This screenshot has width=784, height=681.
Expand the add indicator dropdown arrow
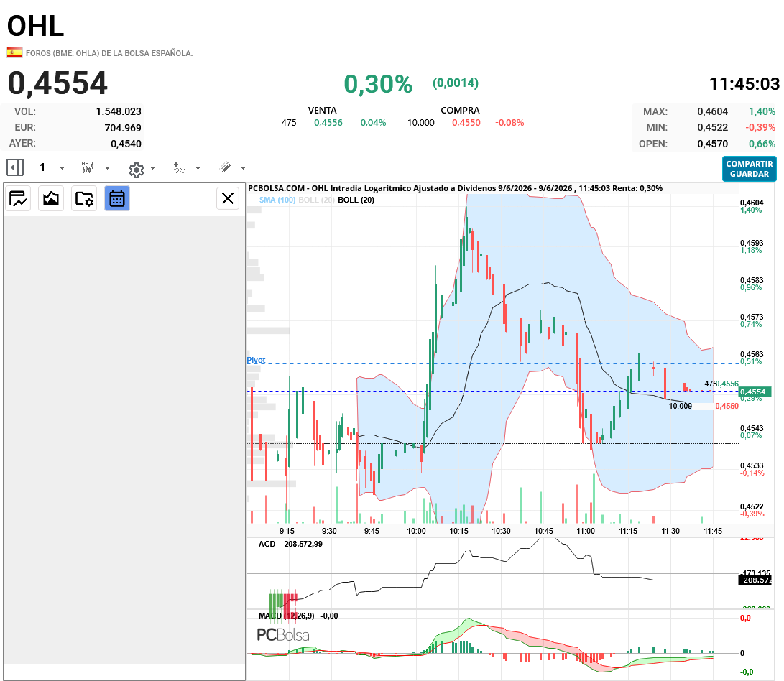pyautogui.click(x=198, y=168)
